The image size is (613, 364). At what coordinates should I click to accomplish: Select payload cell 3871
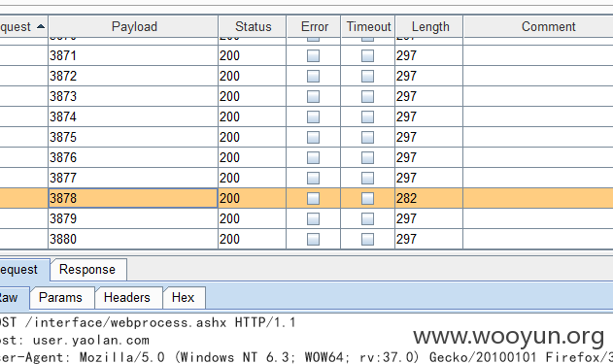[x=133, y=56]
